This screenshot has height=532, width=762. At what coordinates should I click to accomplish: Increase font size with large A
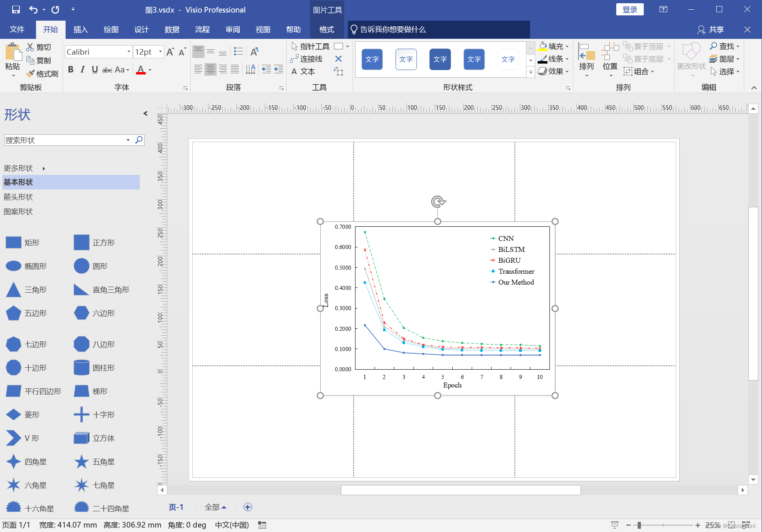click(170, 52)
